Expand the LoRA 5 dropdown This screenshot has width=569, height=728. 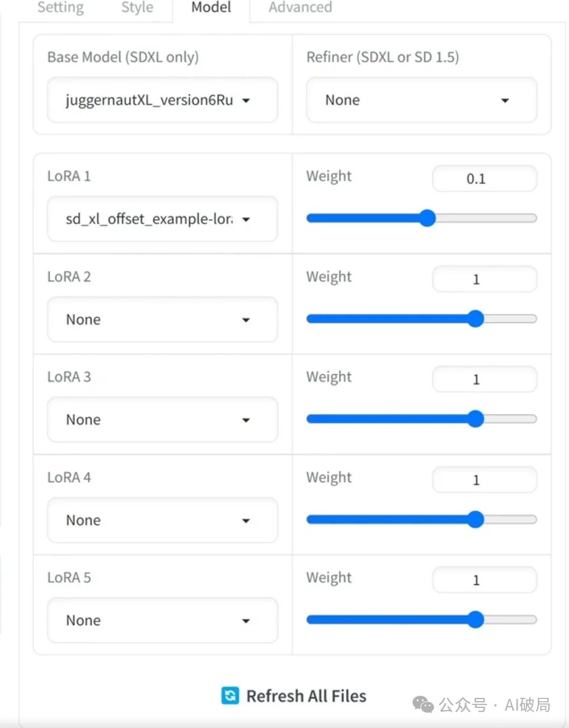(162, 620)
